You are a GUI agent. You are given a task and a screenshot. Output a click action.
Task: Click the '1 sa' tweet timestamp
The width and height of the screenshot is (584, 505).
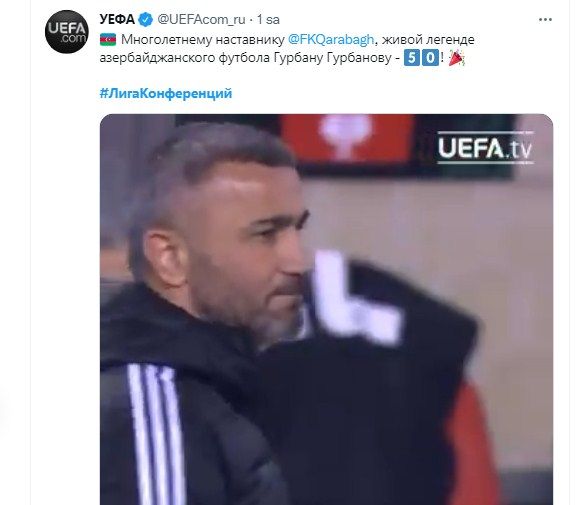(x=268, y=20)
